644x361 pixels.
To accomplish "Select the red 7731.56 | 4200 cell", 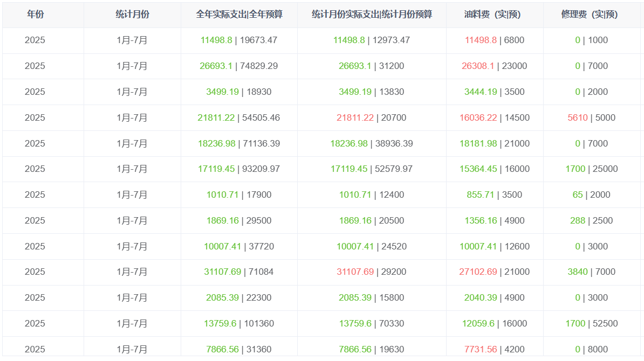I will [495, 350].
